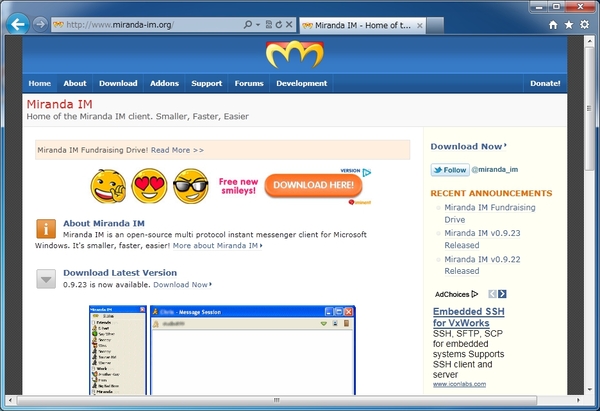This screenshot has height=411, width=600.
Task: Select the Miranda IM browser tab
Action: coord(362,25)
